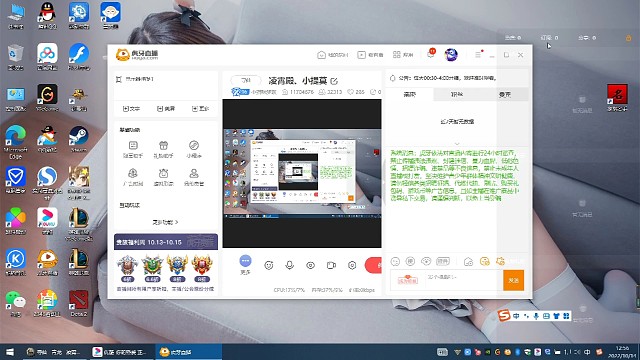
Task: Switch to the middle chat panel tab
Action: (x=457, y=94)
